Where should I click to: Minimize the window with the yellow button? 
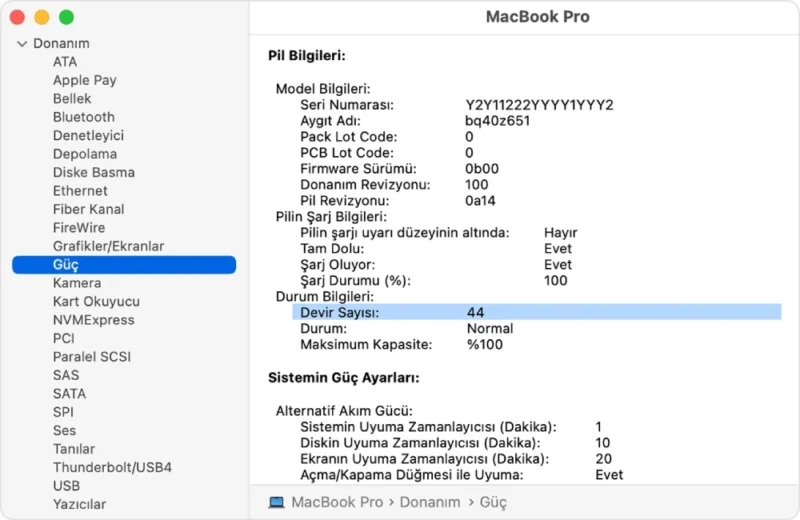[x=42, y=17]
